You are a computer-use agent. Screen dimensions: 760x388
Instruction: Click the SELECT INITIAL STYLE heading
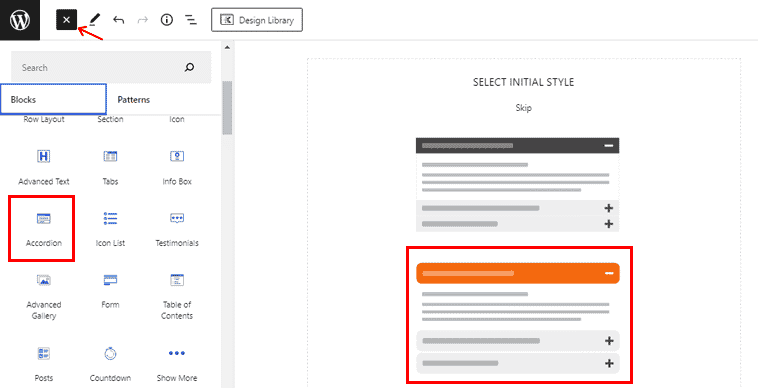pyautogui.click(x=523, y=82)
